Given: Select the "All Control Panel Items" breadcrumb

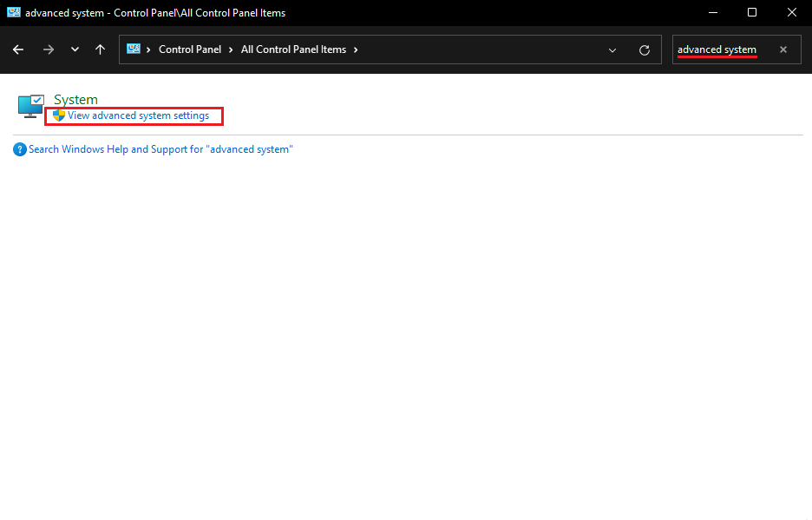Looking at the screenshot, I should pyautogui.click(x=293, y=49).
